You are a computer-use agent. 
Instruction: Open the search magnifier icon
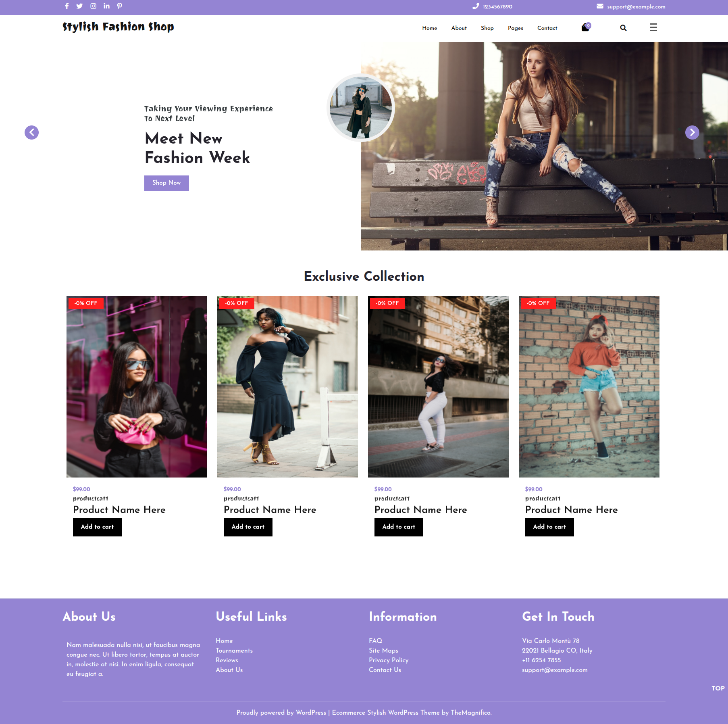point(623,28)
